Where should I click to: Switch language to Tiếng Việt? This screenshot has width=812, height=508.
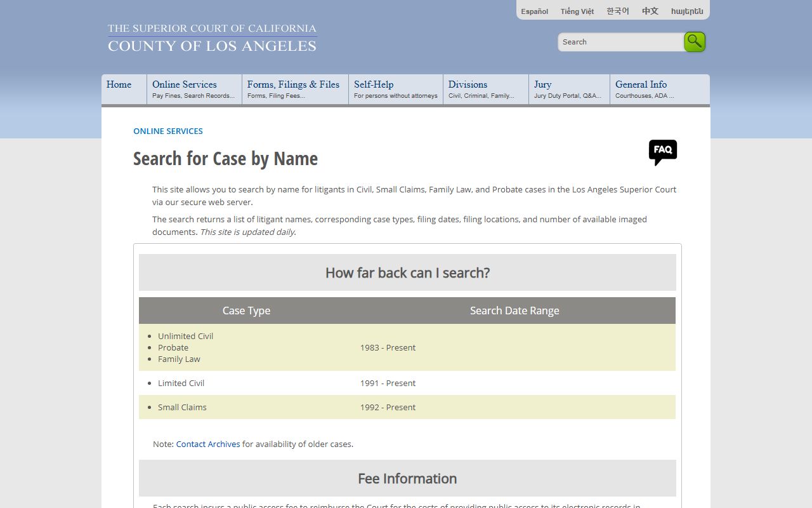[x=577, y=11]
